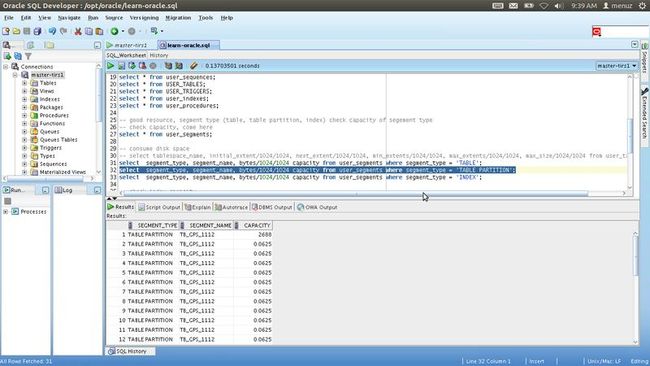650x366 pixels.
Task: Sort by the CAPACITY column header
Action: point(253,225)
